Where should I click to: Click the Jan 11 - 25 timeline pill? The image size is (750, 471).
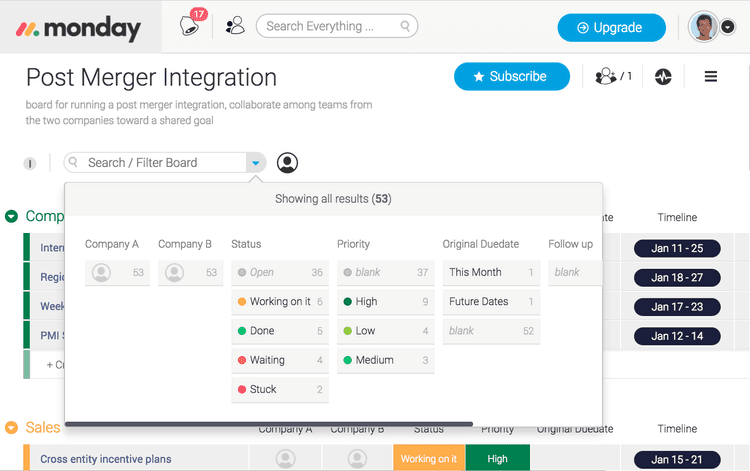pyautogui.click(x=677, y=249)
